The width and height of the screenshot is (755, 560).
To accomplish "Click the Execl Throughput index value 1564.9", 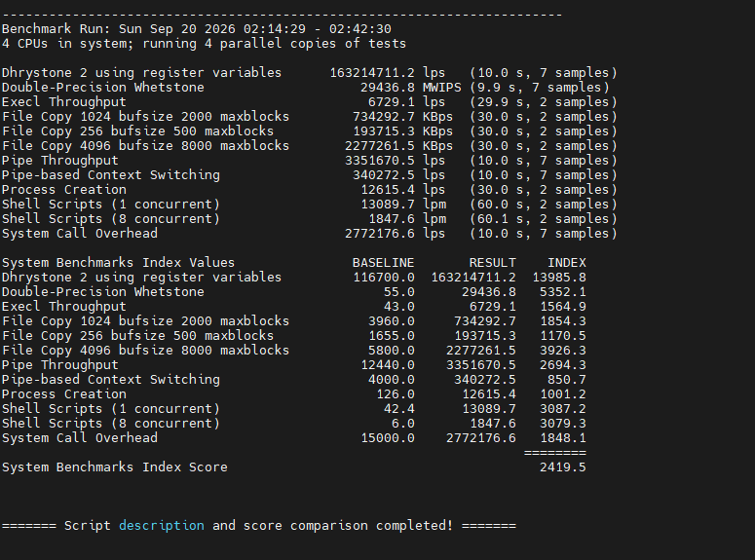I will pos(563,306).
